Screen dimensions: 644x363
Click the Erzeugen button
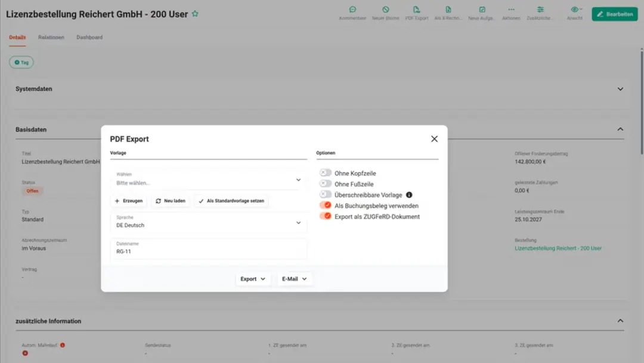coord(129,201)
